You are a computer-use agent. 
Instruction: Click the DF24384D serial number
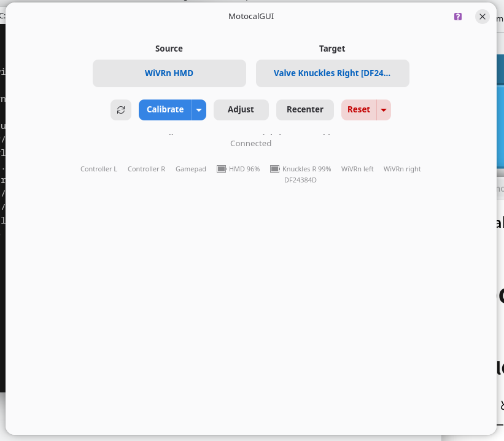[300, 180]
